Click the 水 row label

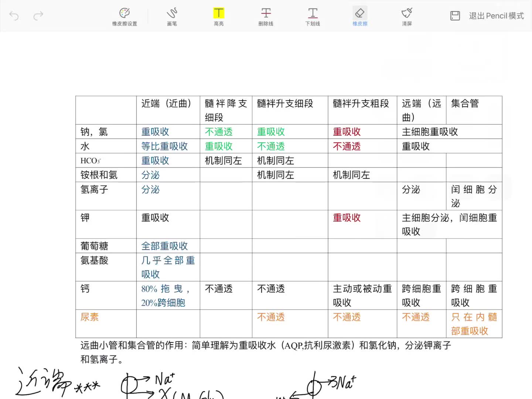point(85,146)
